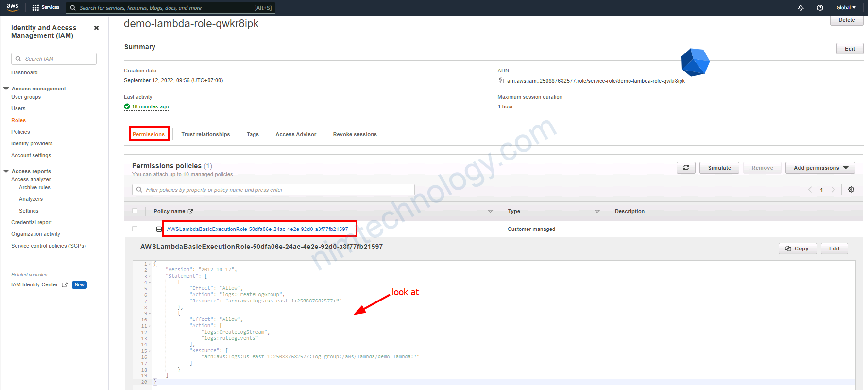
Task: Click the green last-activity check icon
Action: click(x=127, y=106)
